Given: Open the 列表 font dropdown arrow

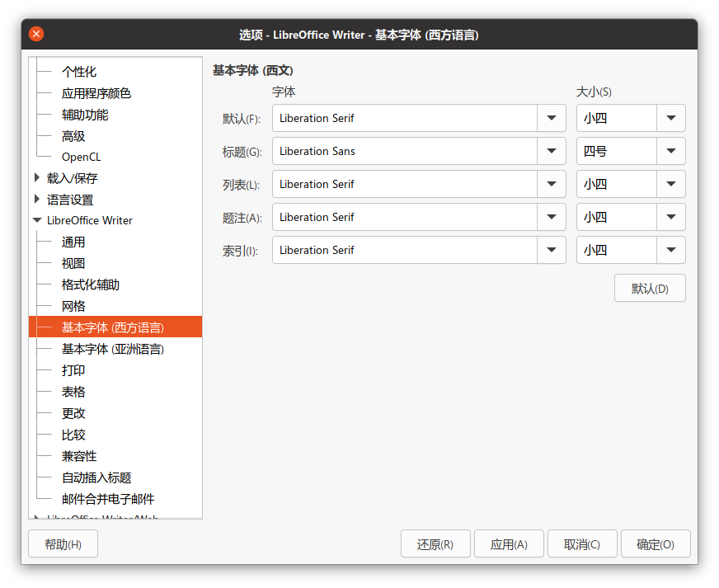Looking at the screenshot, I should click(552, 184).
